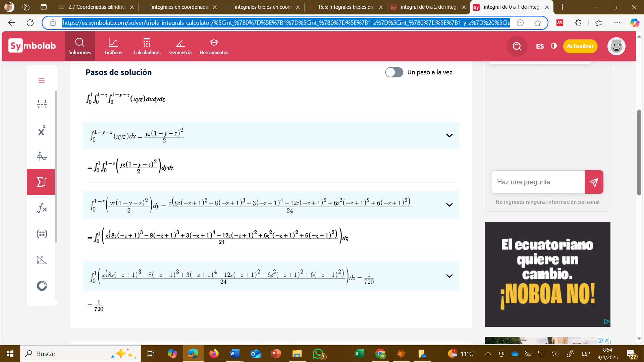Viewport: 644px width, 362px height.
Task: Toggle the Un paso a la vez switch
Action: click(x=394, y=72)
